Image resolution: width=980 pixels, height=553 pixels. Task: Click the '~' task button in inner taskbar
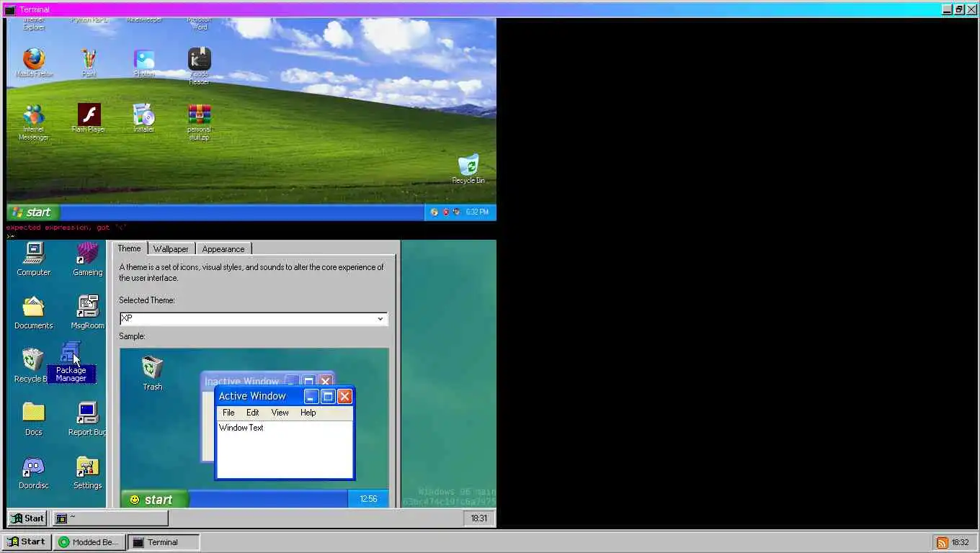(x=110, y=518)
